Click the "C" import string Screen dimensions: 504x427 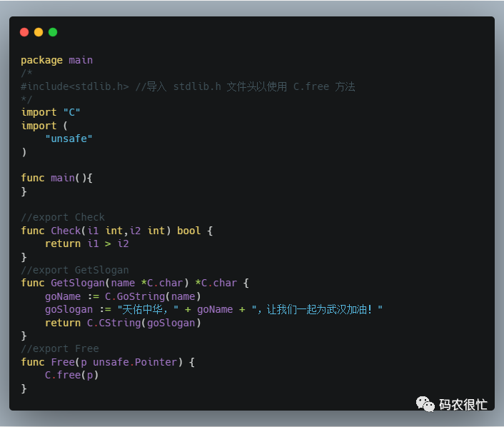(x=71, y=112)
